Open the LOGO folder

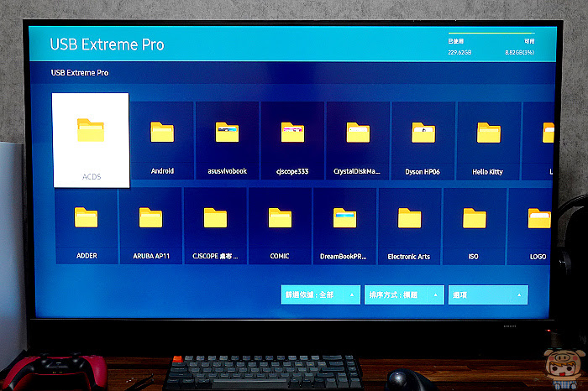tap(531, 227)
